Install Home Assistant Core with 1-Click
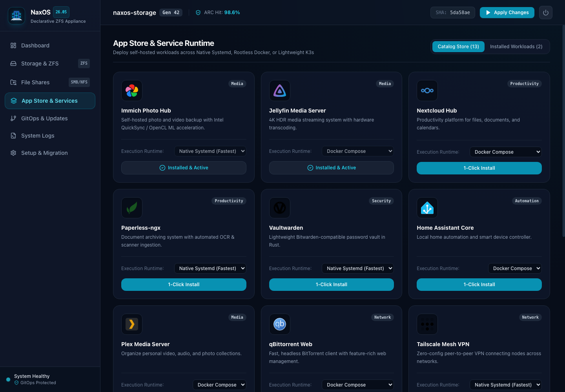 [479, 285]
